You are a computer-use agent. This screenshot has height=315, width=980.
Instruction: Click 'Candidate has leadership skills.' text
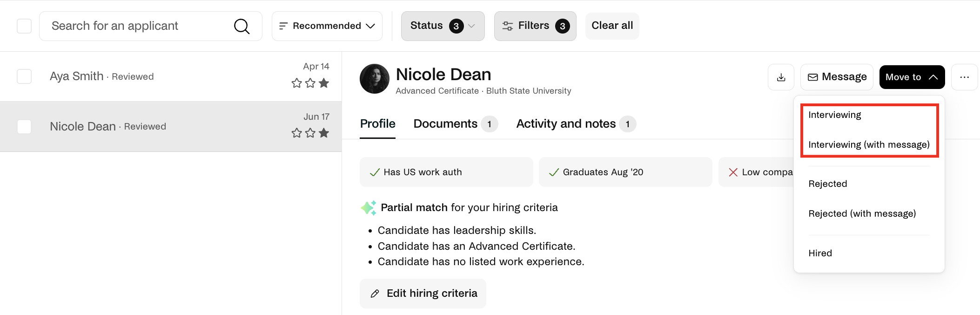tap(457, 231)
